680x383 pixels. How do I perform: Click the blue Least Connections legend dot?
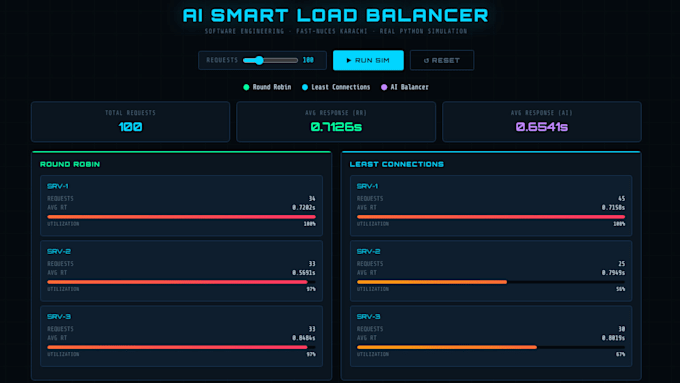[x=305, y=87]
